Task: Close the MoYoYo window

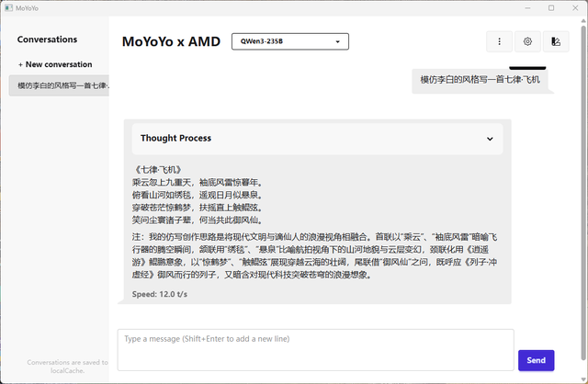Action: 575,8
